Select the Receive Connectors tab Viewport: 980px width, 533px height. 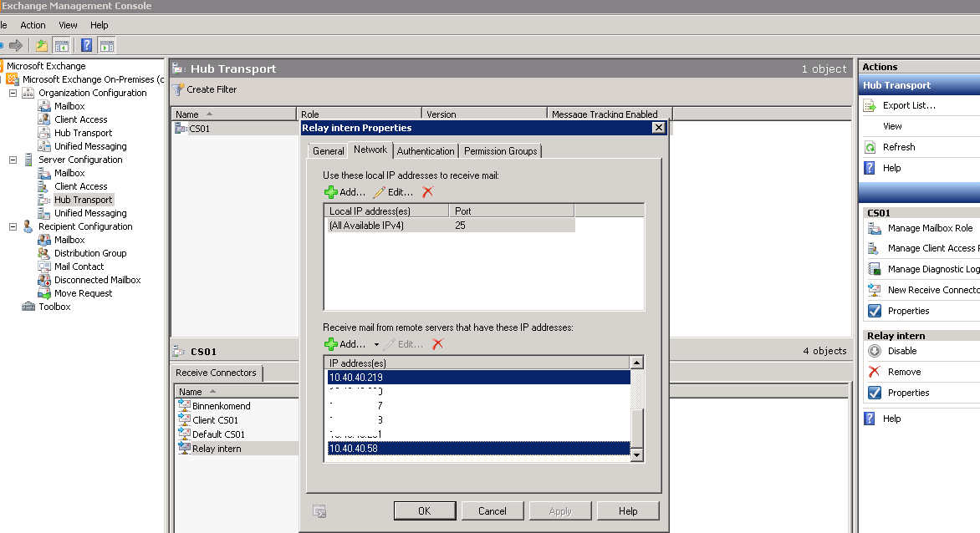pyautogui.click(x=216, y=373)
